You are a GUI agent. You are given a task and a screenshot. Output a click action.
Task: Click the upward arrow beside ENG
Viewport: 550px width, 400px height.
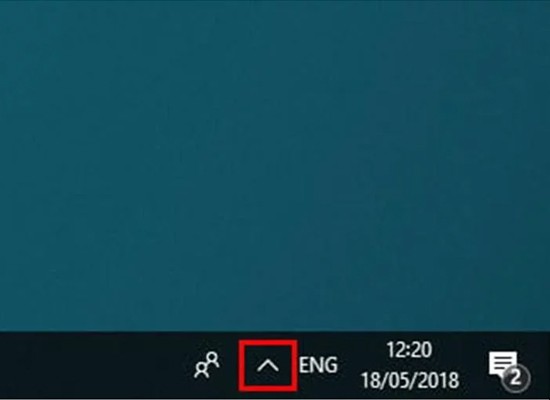[x=268, y=366]
